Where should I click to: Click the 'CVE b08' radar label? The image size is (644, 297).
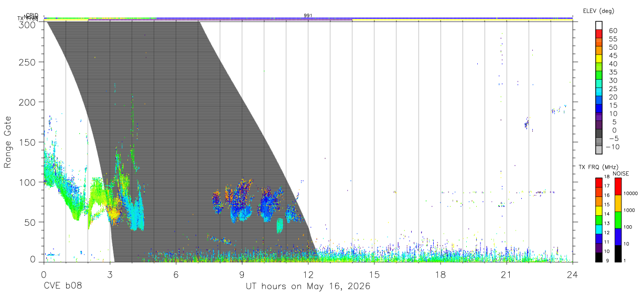(x=62, y=287)
